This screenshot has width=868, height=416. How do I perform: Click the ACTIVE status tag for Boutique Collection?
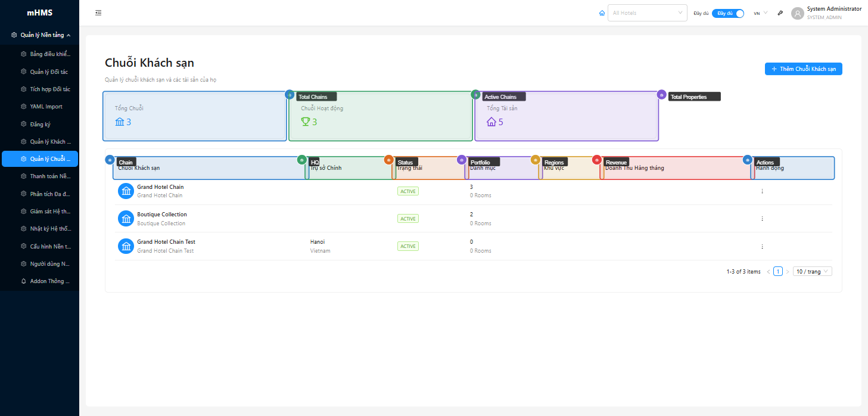(x=408, y=219)
